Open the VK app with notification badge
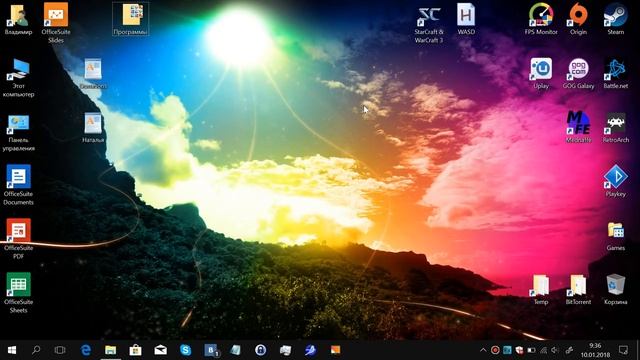This screenshot has width=640, height=360. (211, 350)
